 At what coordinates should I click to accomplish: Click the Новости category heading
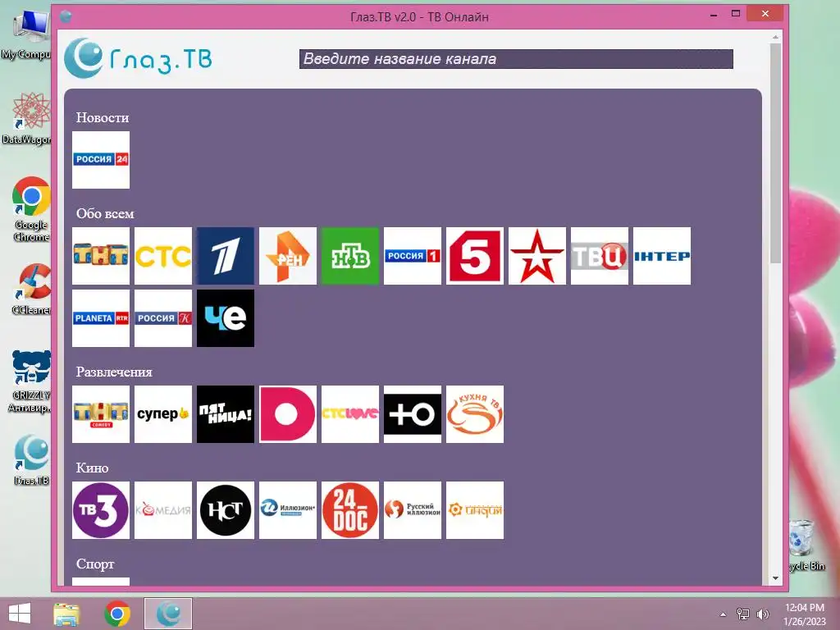click(x=103, y=117)
